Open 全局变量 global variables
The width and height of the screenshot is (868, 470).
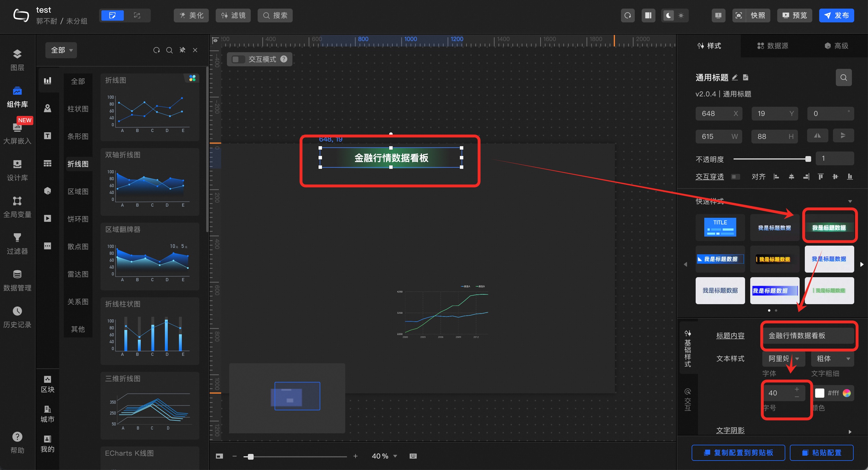[17, 207]
